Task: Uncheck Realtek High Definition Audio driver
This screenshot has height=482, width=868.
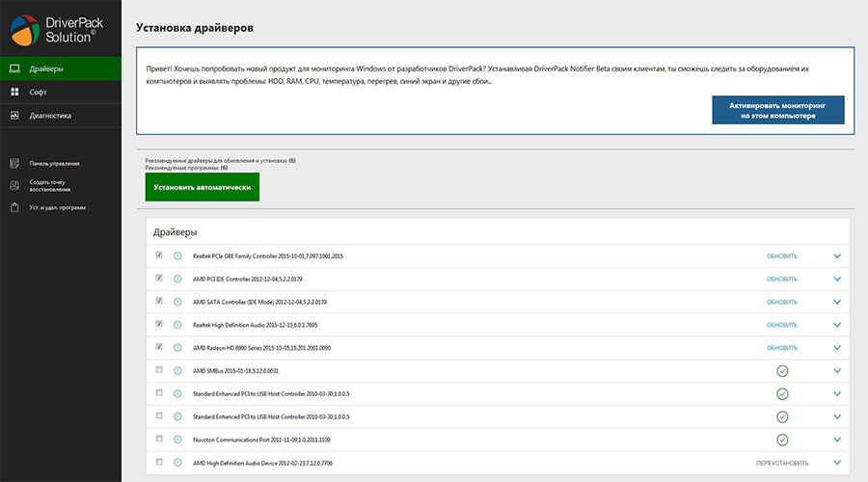Action: coord(159,324)
